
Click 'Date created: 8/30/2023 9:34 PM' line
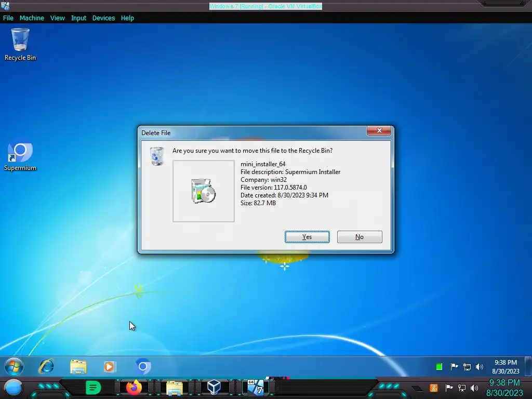[284, 195]
